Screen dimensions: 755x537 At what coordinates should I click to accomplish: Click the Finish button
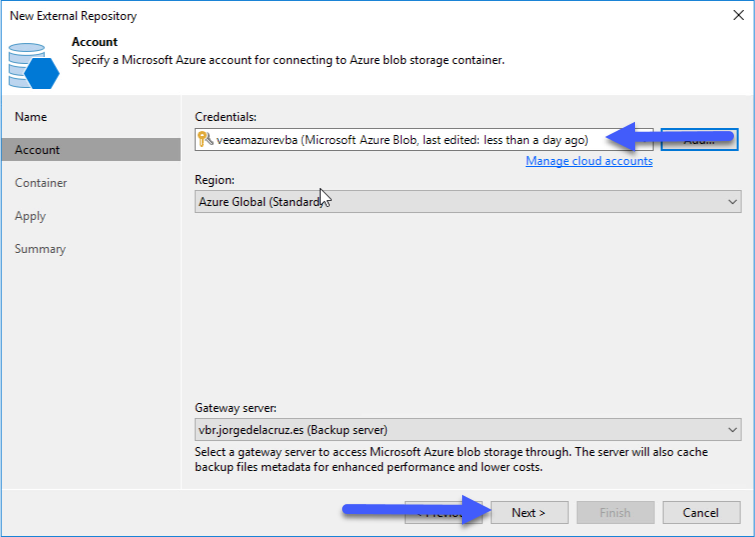[x=615, y=512]
